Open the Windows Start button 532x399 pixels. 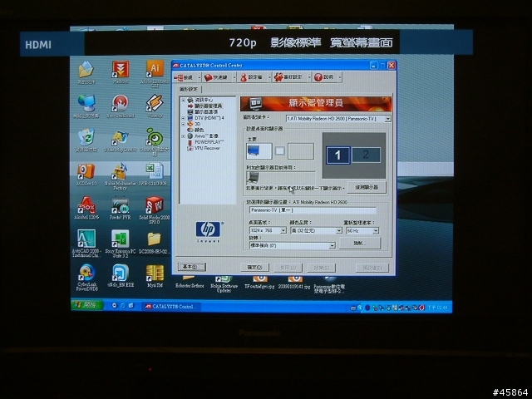[x=86, y=305]
